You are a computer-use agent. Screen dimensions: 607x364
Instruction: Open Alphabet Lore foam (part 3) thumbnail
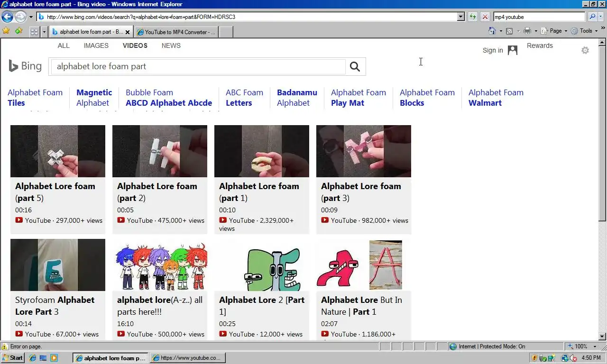[364, 151]
